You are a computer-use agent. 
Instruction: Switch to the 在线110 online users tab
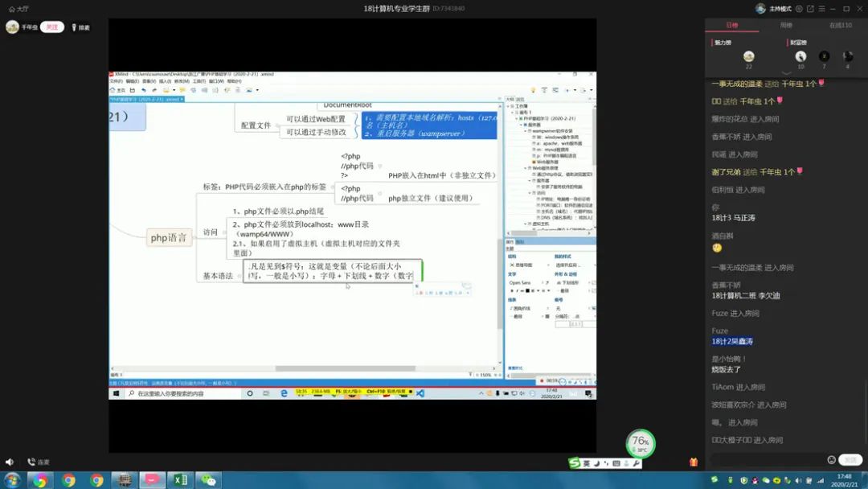click(x=840, y=26)
